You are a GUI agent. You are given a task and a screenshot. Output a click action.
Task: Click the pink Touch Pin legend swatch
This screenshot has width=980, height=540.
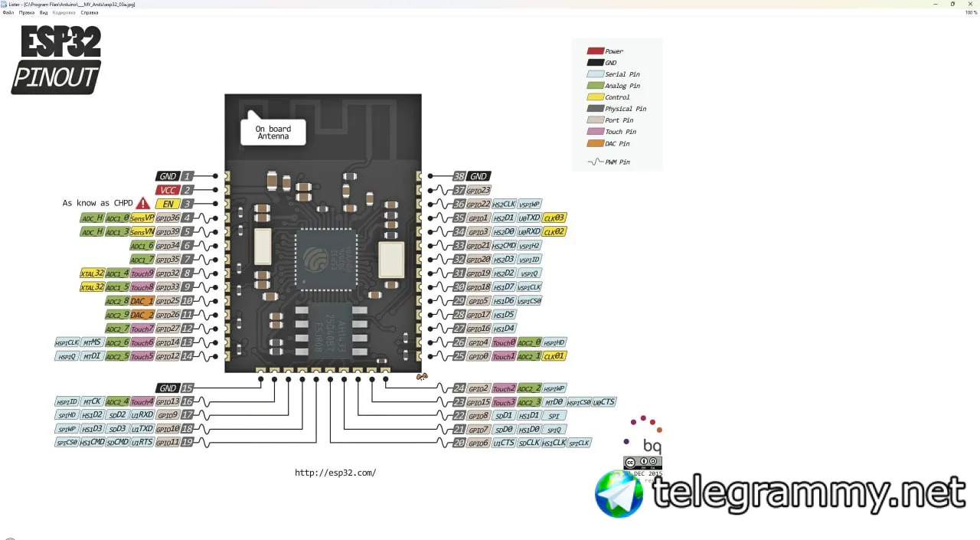pos(595,132)
